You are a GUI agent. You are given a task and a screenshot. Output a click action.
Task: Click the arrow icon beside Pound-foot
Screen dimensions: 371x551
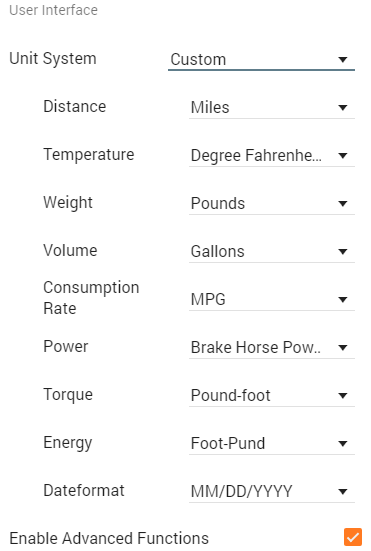click(343, 396)
